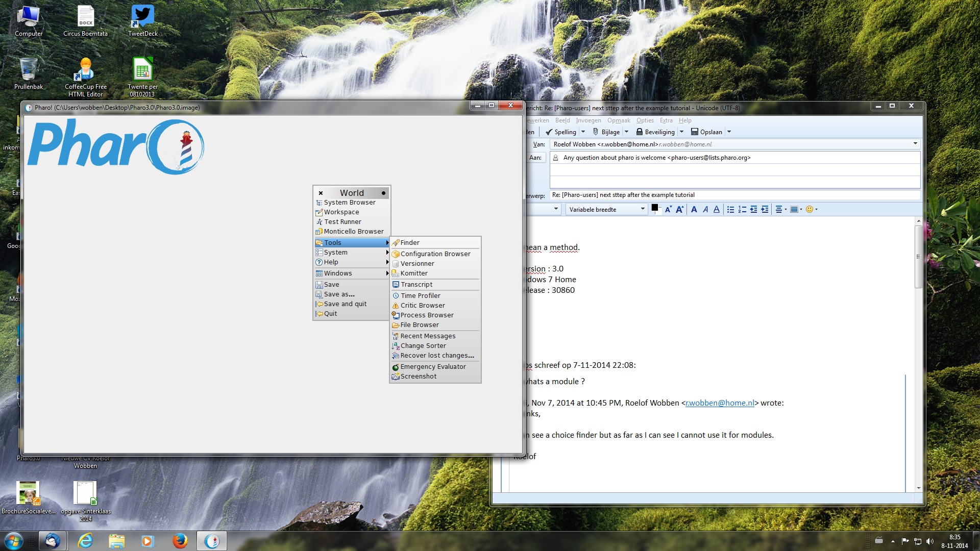
Task: Click the subject field of the email
Action: point(735,195)
